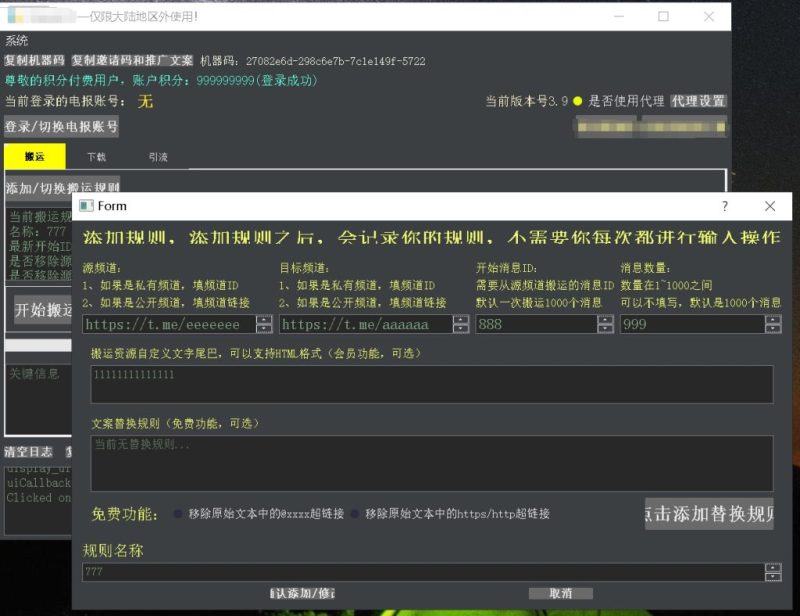Click 登录/切换电报账号 to switch accounts
Image resolution: width=800 pixels, height=616 pixels.
pyautogui.click(x=62, y=128)
